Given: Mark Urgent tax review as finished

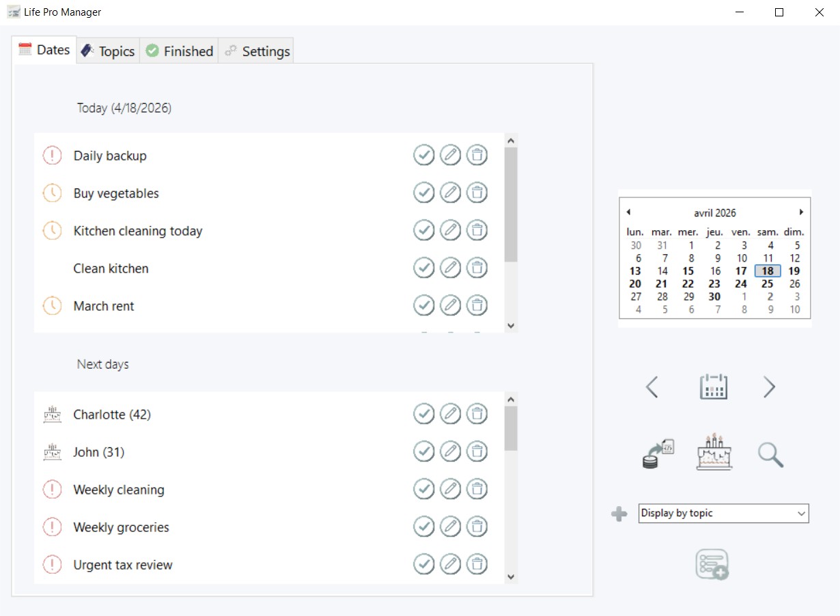Looking at the screenshot, I should (x=424, y=564).
